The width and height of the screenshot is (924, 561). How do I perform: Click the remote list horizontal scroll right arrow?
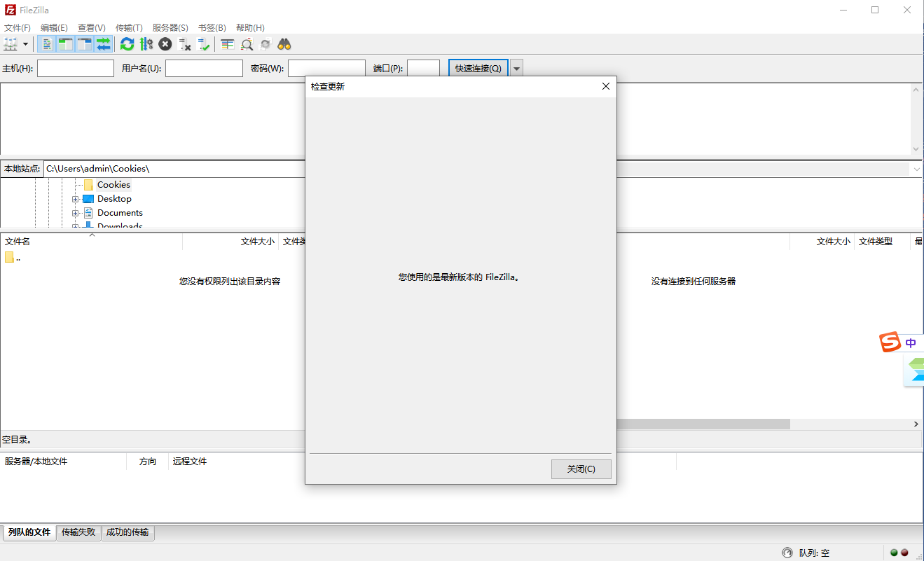916,424
